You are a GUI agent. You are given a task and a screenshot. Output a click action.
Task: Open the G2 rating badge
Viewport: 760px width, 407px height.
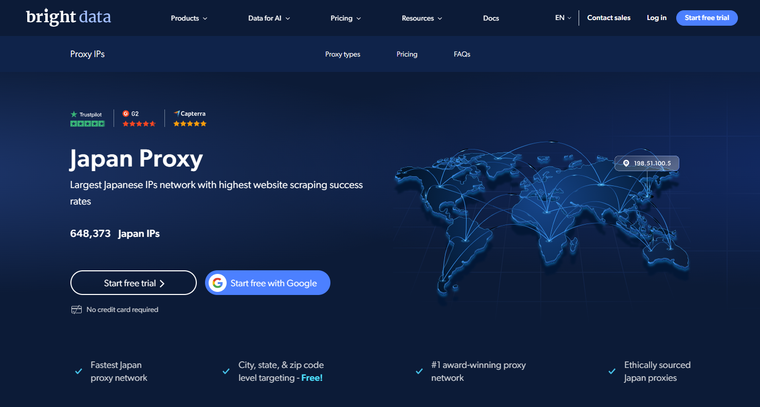(139, 119)
